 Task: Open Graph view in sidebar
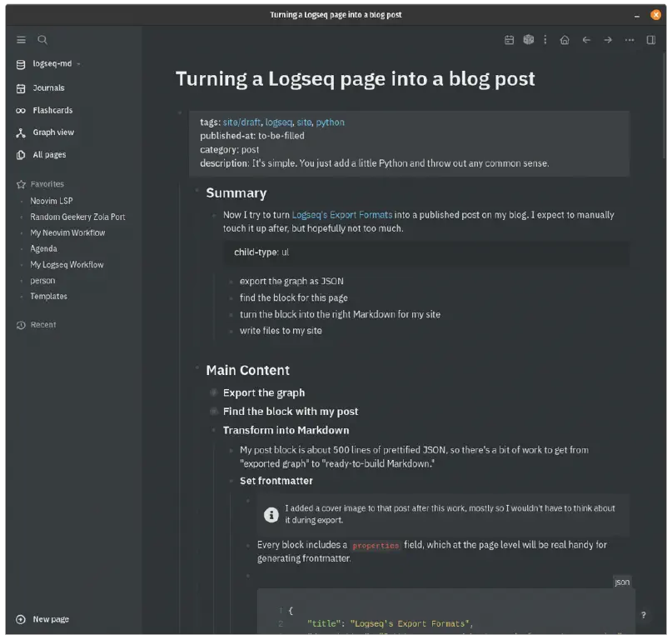(53, 132)
